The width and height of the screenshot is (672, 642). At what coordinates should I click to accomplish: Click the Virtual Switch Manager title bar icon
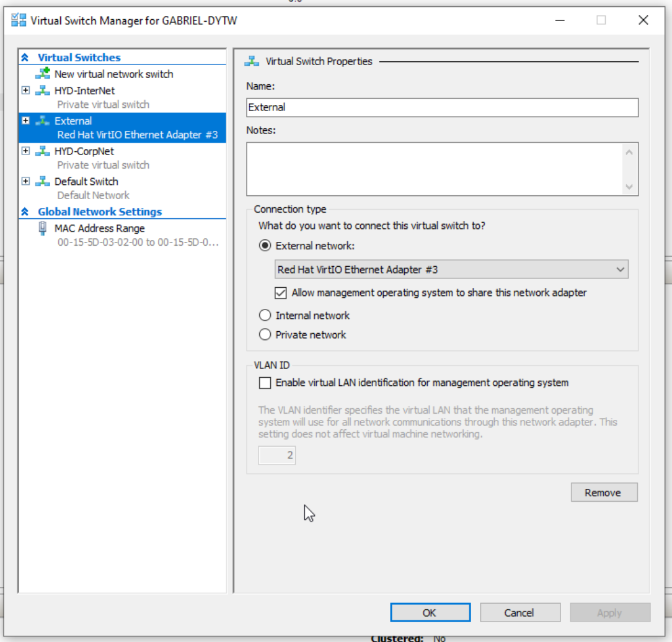[x=19, y=20]
